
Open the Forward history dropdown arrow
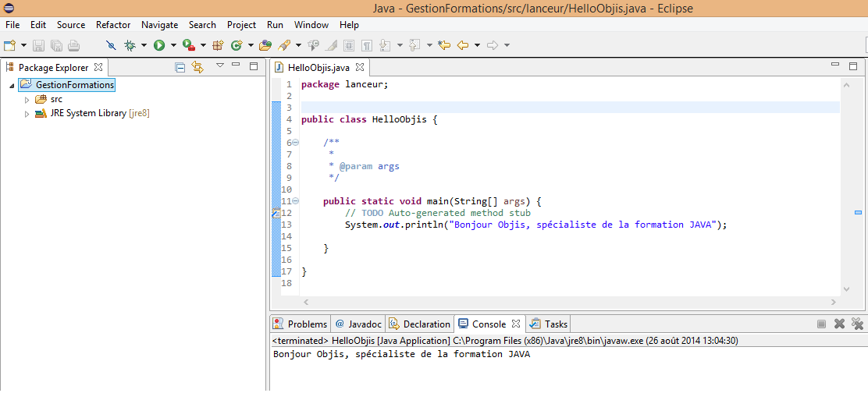(507, 45)
